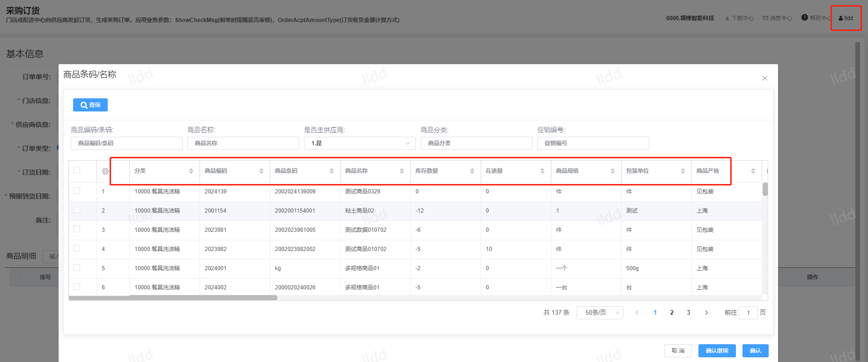Open the help center (帮助中心)
This screenshot has height=362, width=868.
[816, 18]
